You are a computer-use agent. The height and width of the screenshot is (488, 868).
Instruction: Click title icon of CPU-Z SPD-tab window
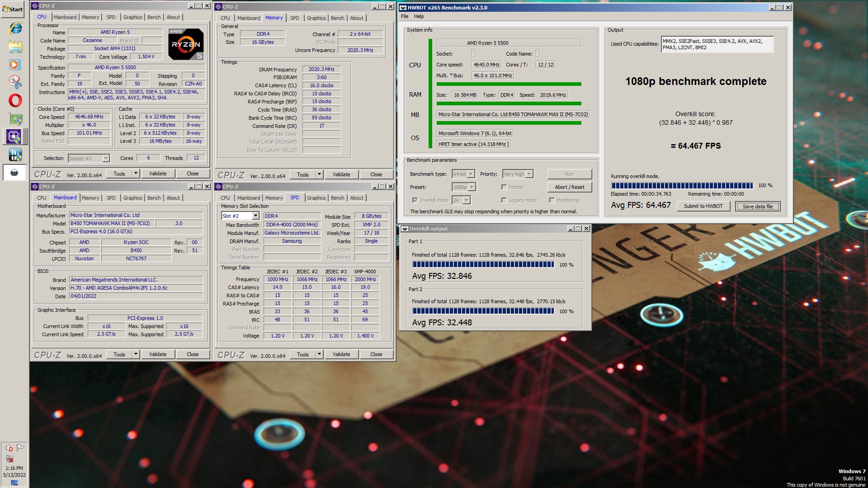click(219, 187)
